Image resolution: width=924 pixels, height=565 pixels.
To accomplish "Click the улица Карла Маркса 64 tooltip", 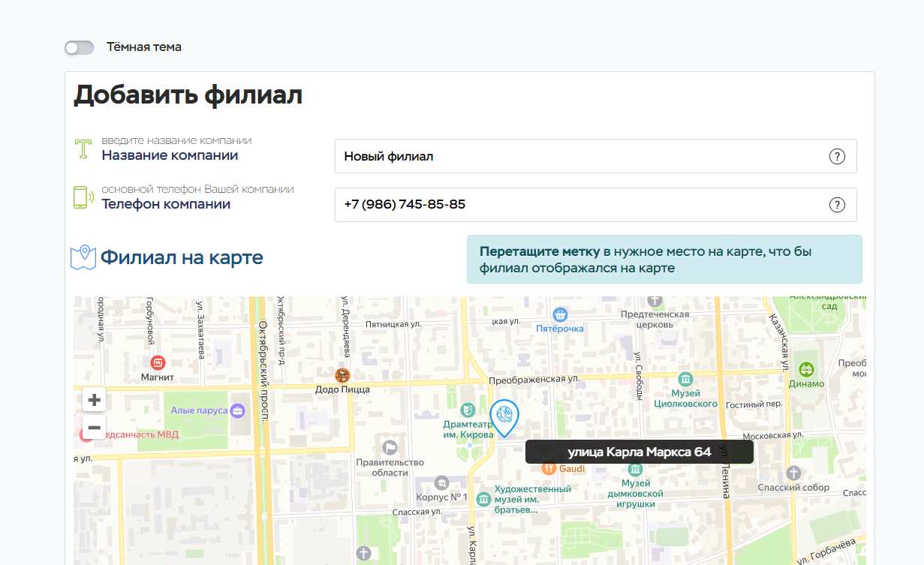I will pyautogui.click(x=639, y=452).
